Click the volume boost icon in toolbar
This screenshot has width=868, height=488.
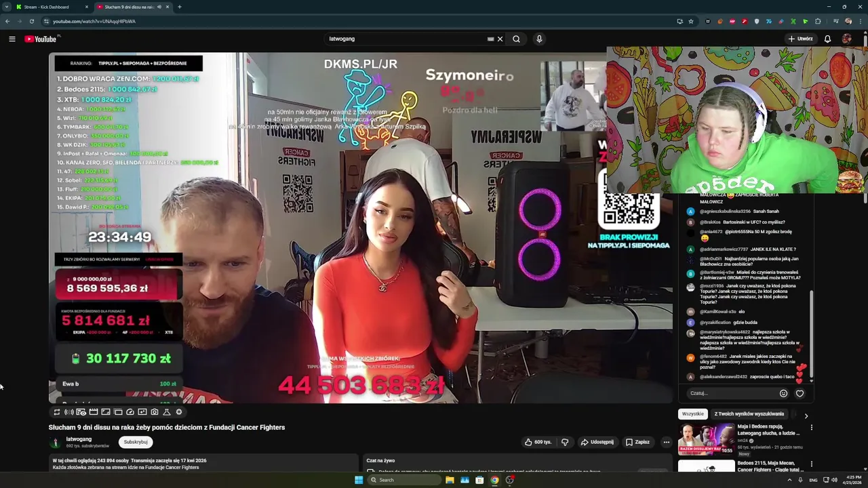[x=69, y=411]
